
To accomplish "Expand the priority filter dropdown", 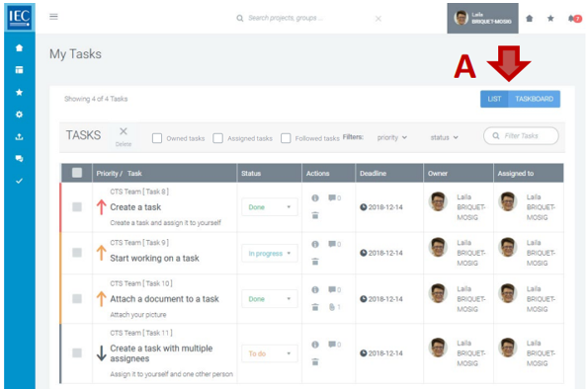I will [x=392, y=137].
